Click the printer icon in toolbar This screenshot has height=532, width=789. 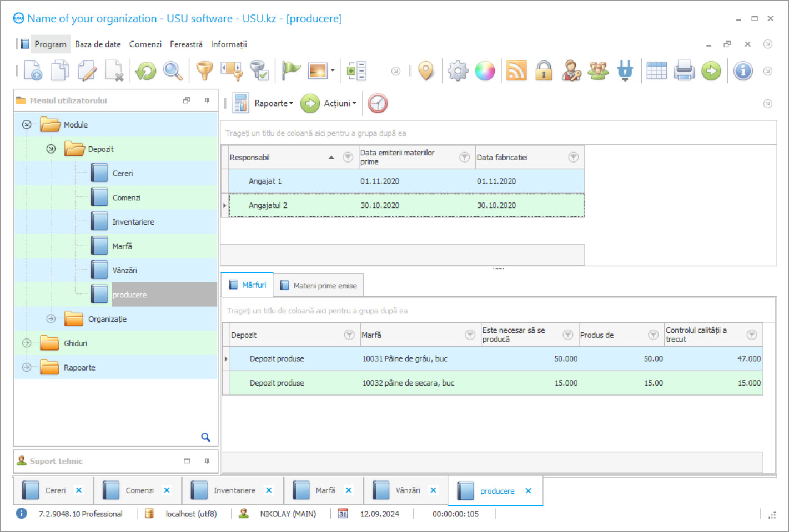coord(684,71)
